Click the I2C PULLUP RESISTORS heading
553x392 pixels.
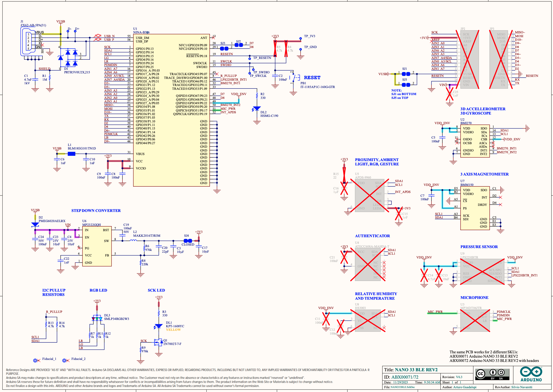pyautogui.click(x=54, y=292)
